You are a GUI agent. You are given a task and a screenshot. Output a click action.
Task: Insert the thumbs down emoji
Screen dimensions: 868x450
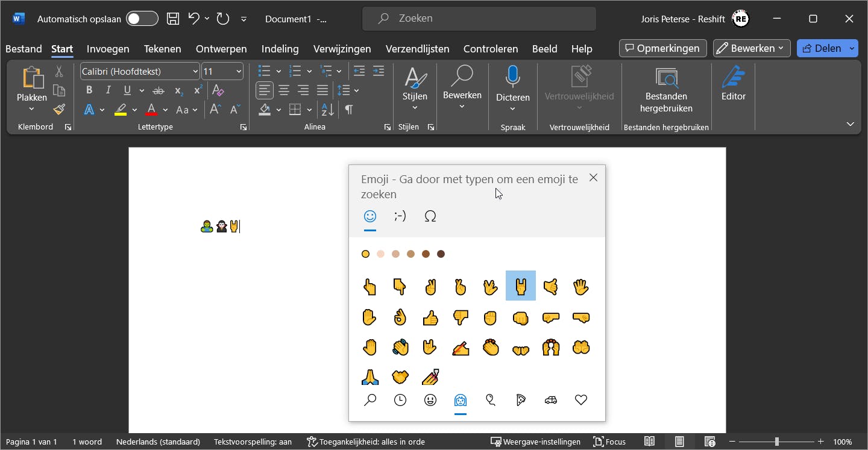coord(461,317)
